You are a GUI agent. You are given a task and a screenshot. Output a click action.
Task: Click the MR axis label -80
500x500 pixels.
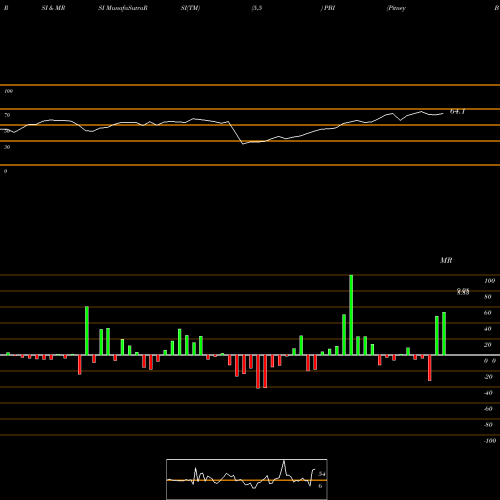[488, 425]
